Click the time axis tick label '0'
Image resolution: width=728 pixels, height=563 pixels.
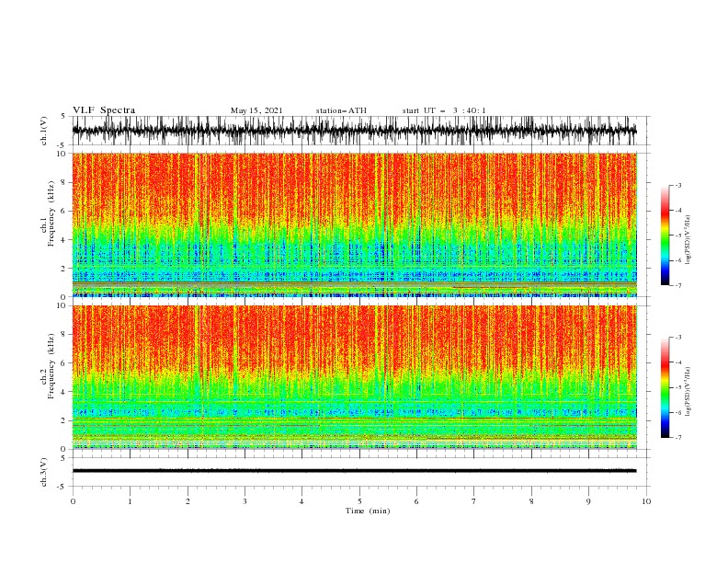(73, 501)
